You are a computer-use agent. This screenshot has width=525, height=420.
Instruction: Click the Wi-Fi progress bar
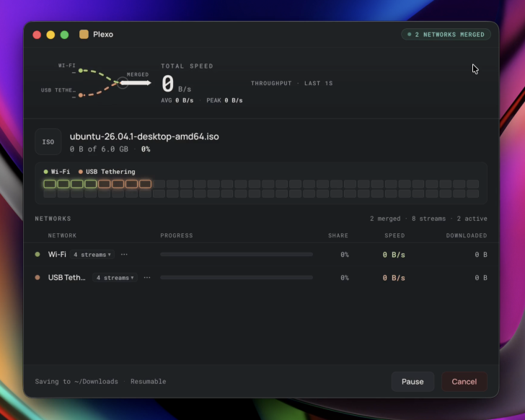pyautogui.click(x=237, y=255)
